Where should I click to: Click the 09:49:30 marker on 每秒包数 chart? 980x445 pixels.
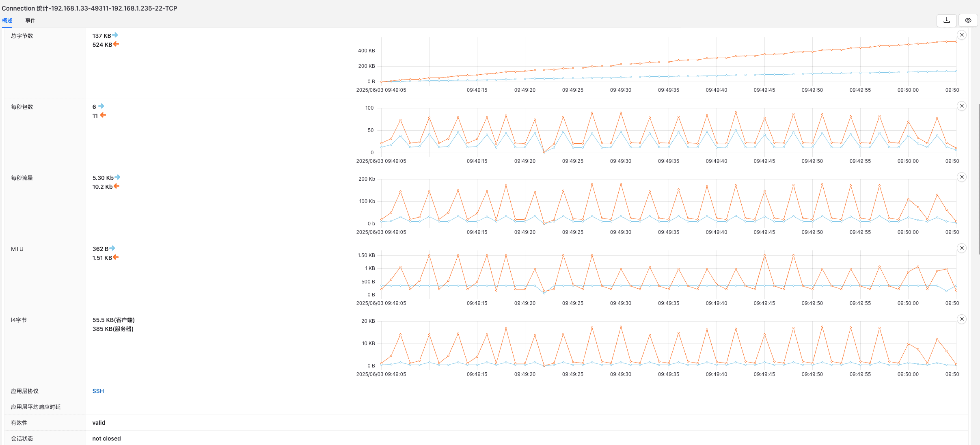click(x=620, y=161)
